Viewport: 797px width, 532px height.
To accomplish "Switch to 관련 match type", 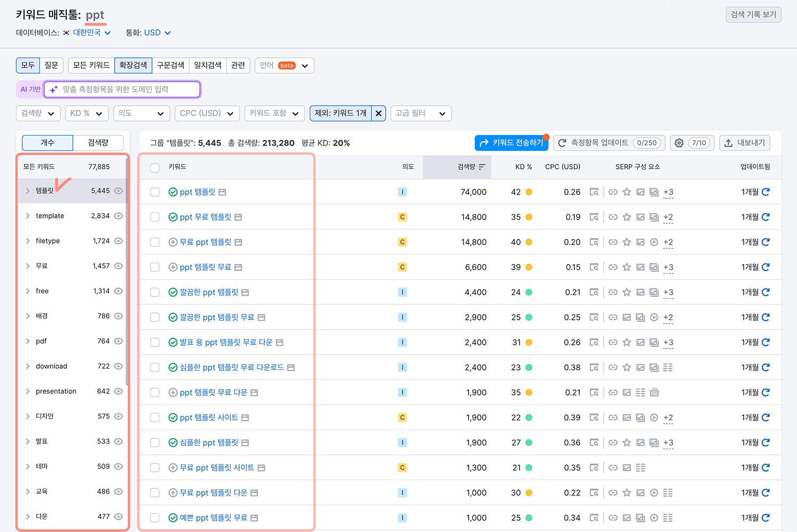I will (x=238, y=65).
